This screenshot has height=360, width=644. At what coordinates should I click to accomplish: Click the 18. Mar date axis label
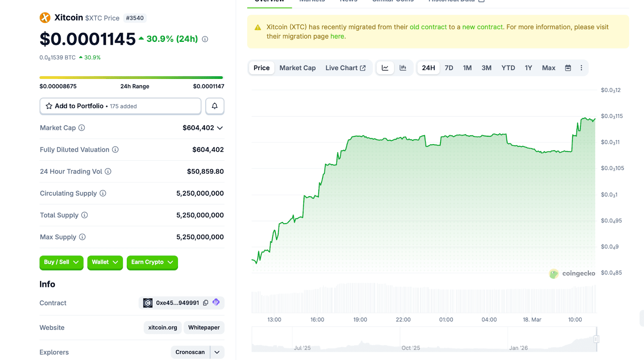(x=532, y=320)
